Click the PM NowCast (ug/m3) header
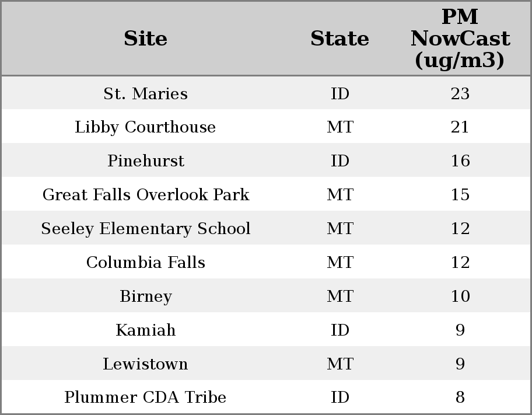Screen dimensions: 532x415 [460, 39]
